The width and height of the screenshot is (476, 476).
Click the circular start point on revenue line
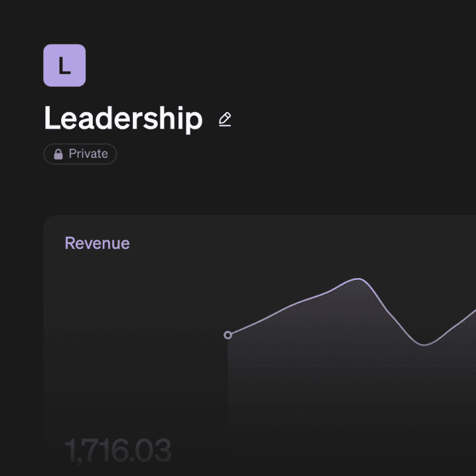[228, 335]
